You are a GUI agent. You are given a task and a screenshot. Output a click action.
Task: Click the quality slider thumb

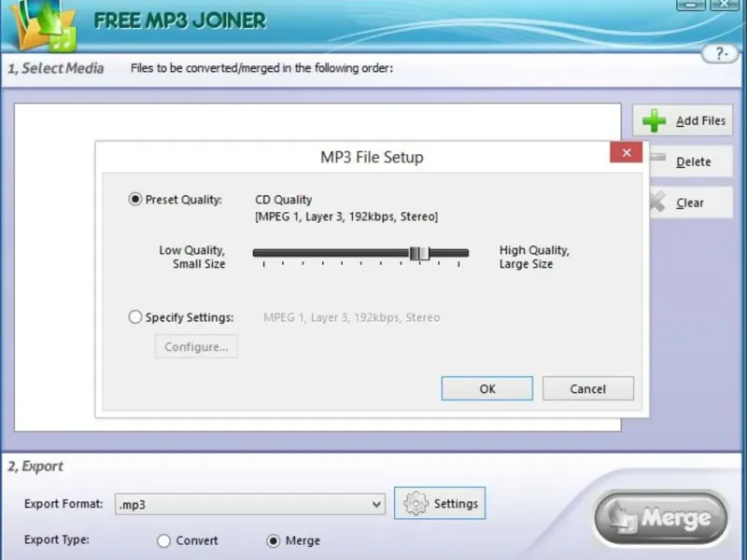[419, 253]
